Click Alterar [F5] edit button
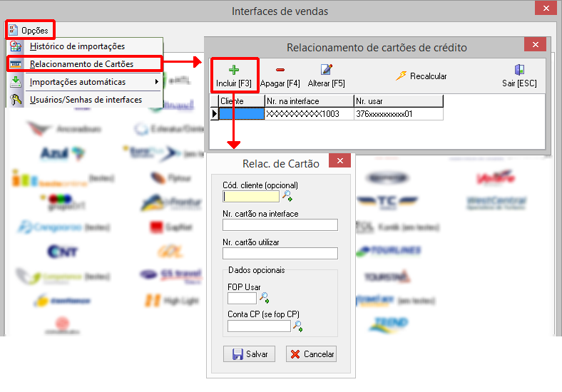Image resolution: width=562 pixels, height=392 pixels. 326,76
